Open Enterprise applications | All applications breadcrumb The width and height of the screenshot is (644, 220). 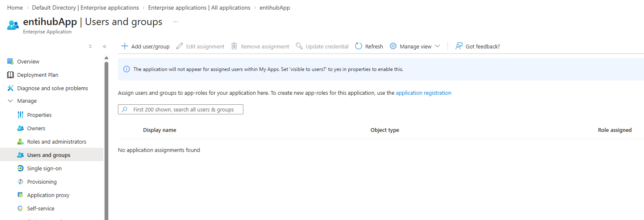pyautogui.click(x=199, y=8)
